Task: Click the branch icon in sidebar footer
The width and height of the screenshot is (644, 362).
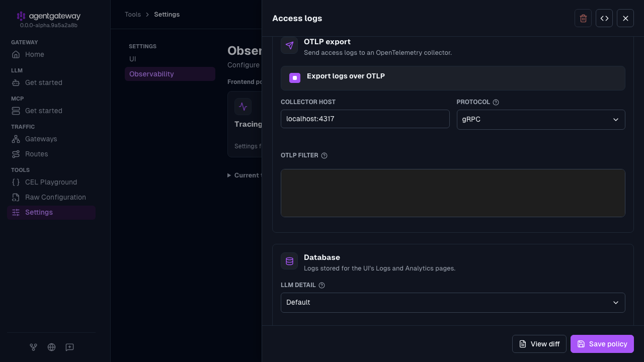Action: 33,347
